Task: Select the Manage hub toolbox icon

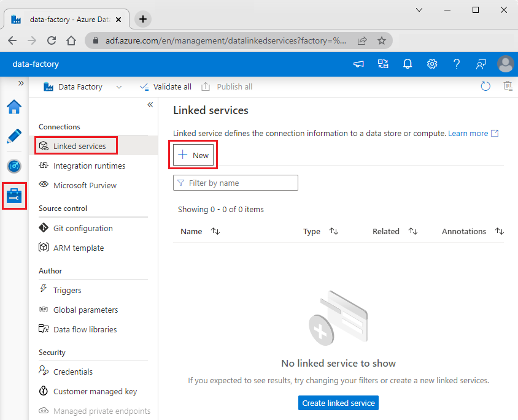Action: tap(14, 196)
